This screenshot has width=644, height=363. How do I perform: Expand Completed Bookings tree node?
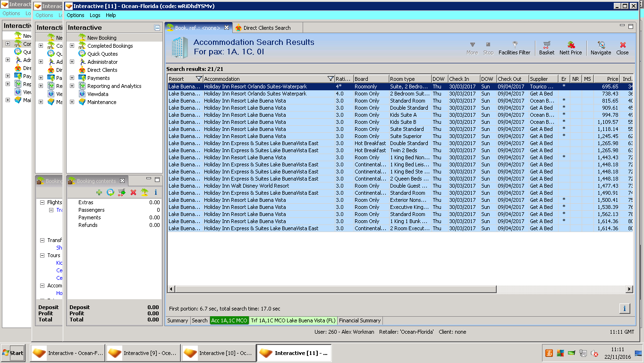click(x=72, y=46)
